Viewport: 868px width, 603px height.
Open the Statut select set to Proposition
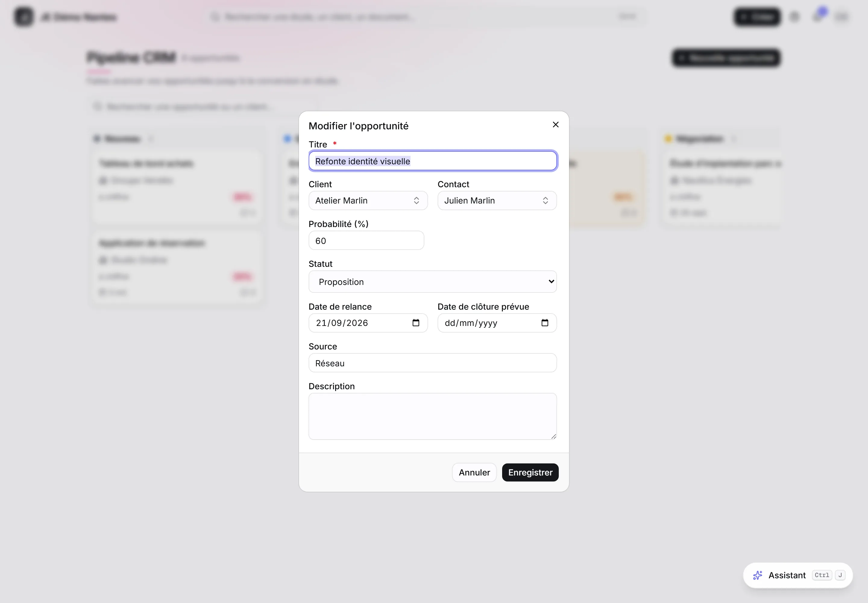coord(432,282)
